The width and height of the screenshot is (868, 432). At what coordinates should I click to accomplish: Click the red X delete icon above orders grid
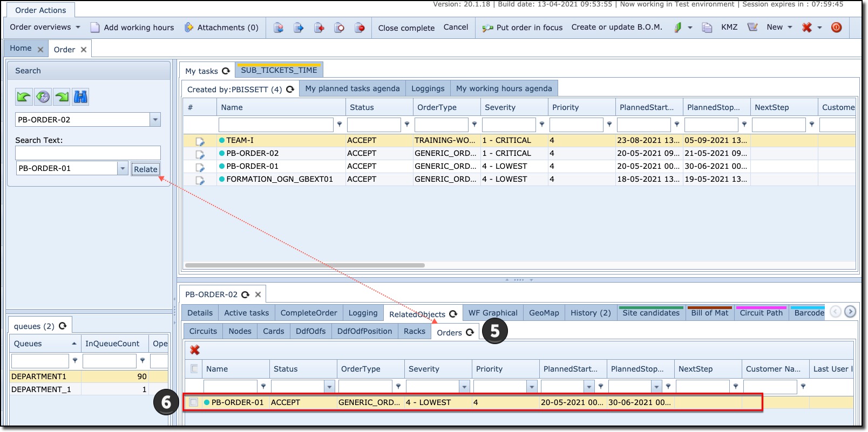pyautogui.click(x=195, y=350)
